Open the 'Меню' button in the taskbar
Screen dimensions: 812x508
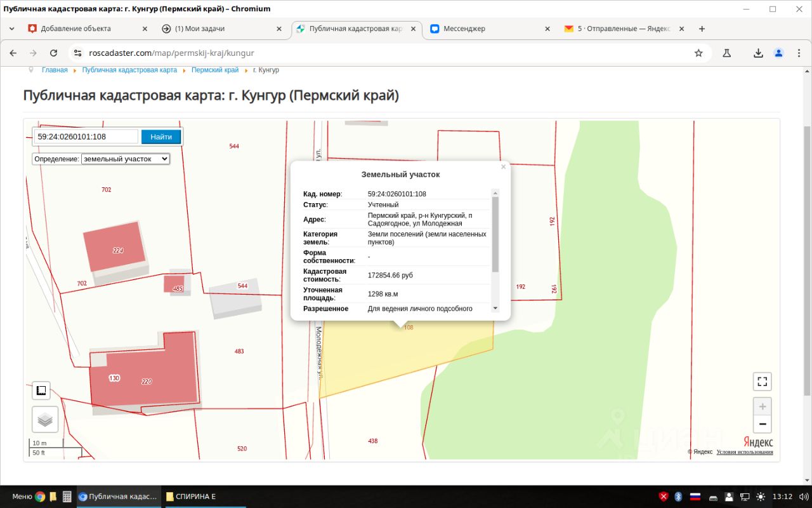(x=22, y=497)
